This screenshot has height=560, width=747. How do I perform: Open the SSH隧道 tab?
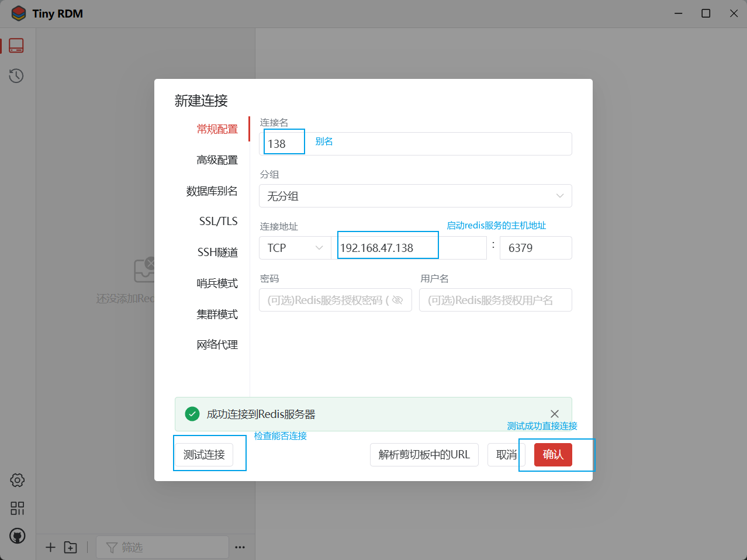(218, 253)
